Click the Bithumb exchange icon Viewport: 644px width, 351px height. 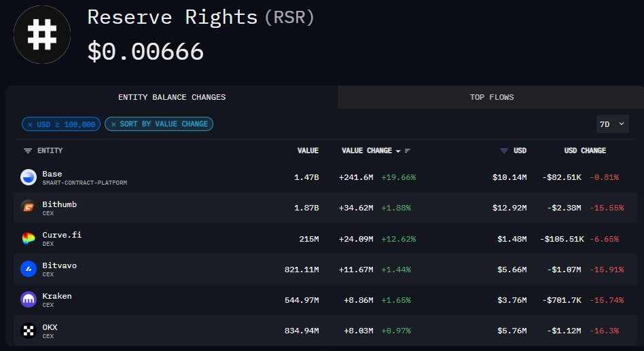pos(28,208)
